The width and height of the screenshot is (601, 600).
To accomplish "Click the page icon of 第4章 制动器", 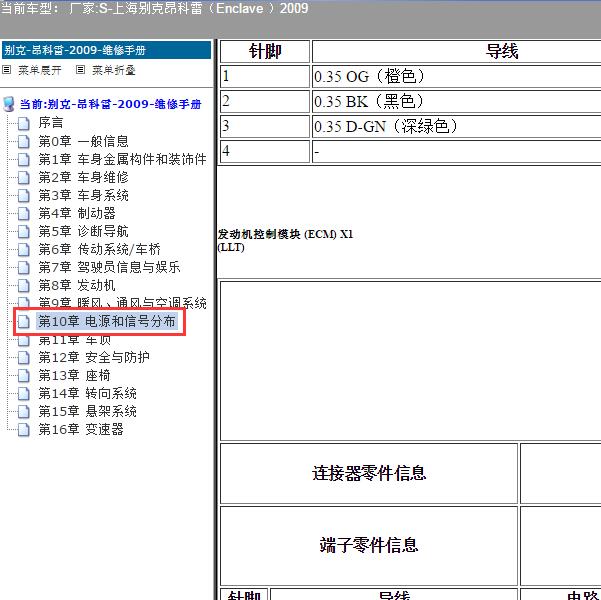I will pos(24,214).
